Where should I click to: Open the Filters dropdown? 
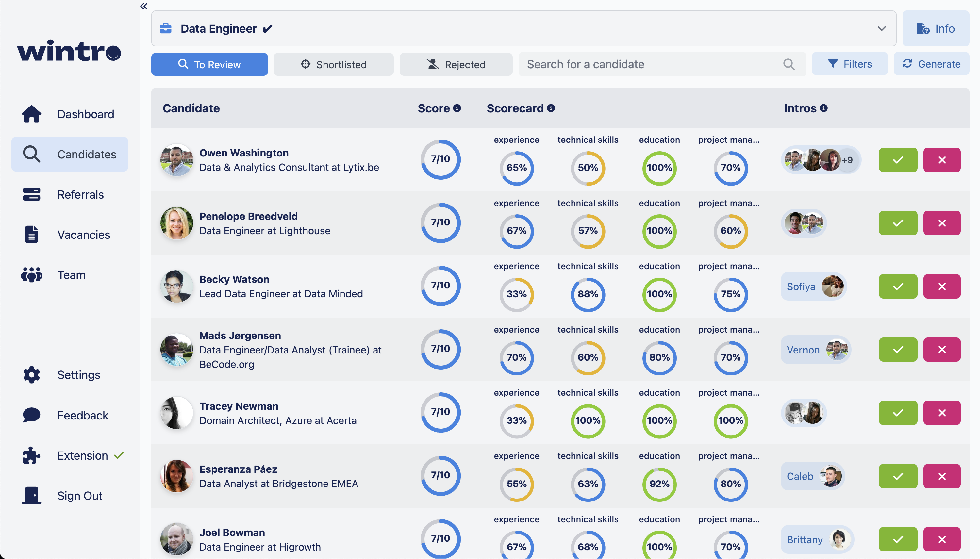(x=849, y=64)
